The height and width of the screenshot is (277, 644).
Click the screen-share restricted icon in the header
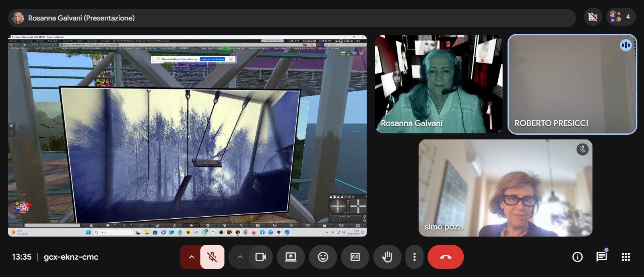click(593, 17)
